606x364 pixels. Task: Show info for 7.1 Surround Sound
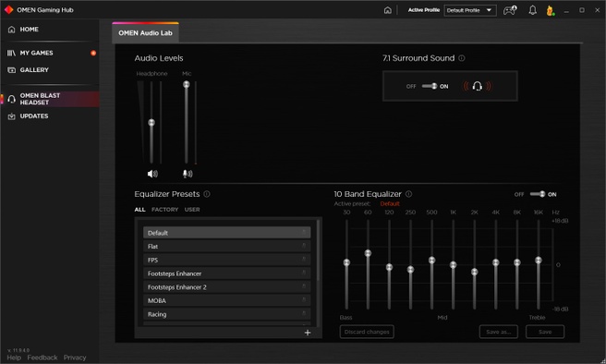point(462,58)
